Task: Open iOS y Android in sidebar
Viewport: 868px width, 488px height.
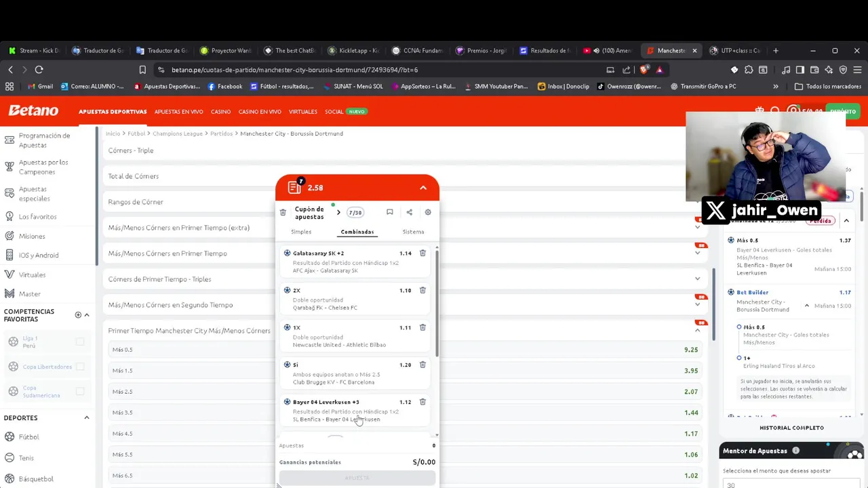Action: 38,255
